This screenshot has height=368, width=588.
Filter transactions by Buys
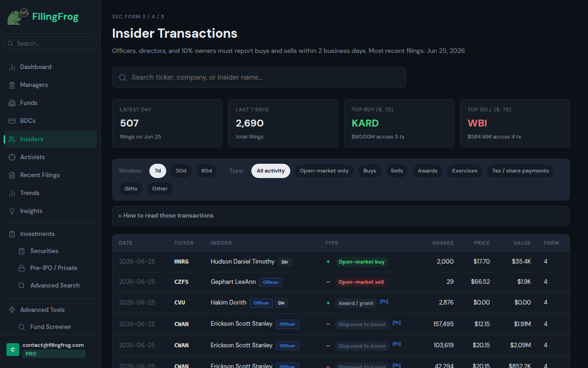(x=370, y=171)
